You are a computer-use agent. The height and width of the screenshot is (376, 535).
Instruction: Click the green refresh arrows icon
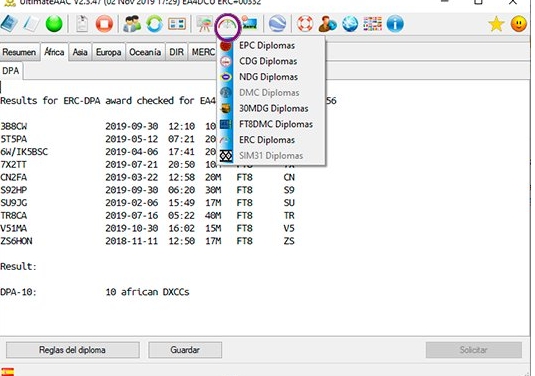[155, 24]
